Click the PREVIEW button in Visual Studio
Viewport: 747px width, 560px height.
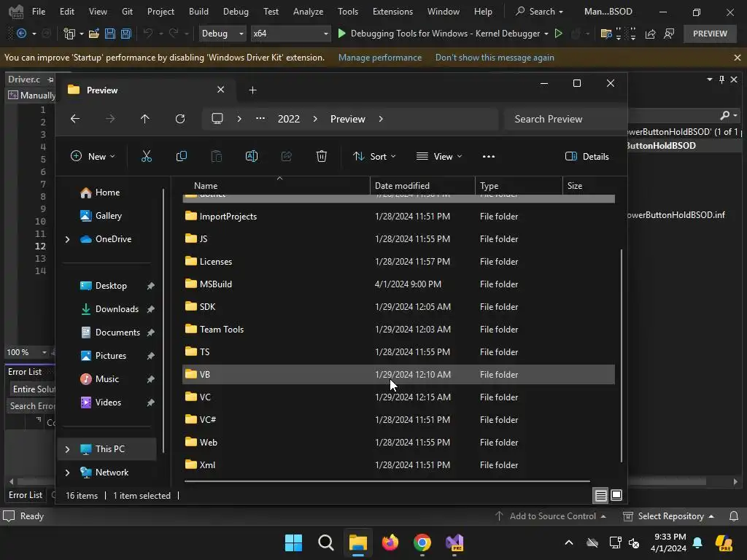pos(710,34)
